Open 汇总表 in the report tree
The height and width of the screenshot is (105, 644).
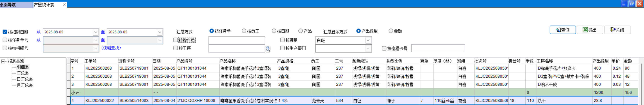pyautogui.click(x=23, y=73)
